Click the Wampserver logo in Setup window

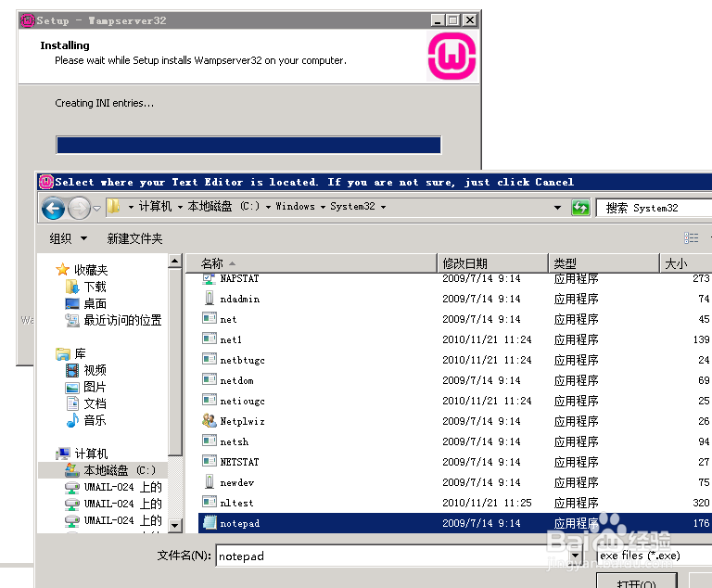point(451,57)
